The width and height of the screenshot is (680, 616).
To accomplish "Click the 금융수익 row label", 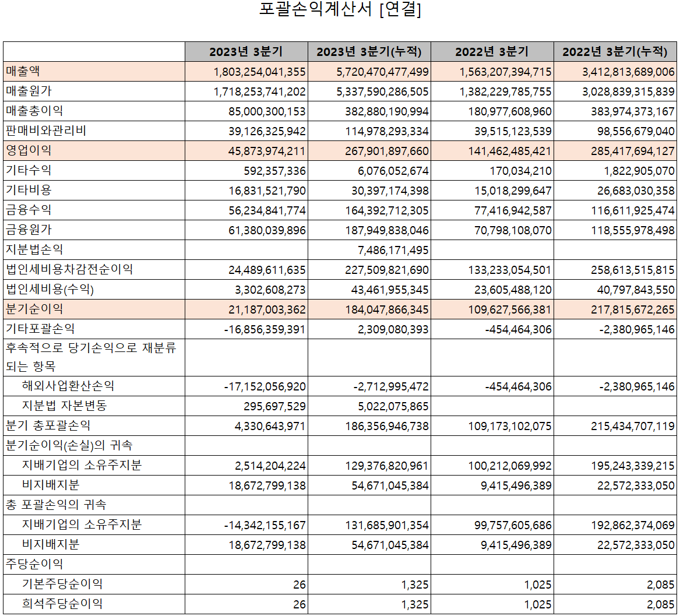I will pos(29,210).
